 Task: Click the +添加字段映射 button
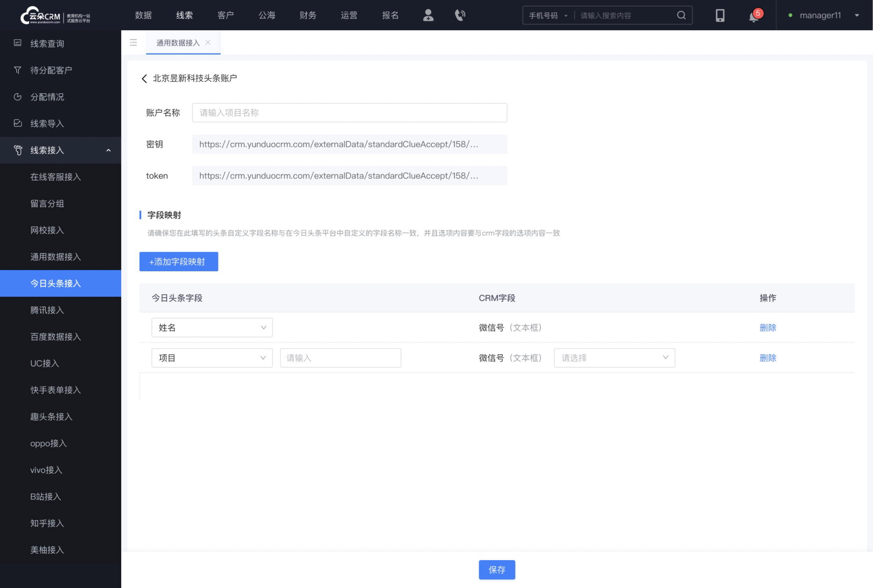click(x=179, y=261)
